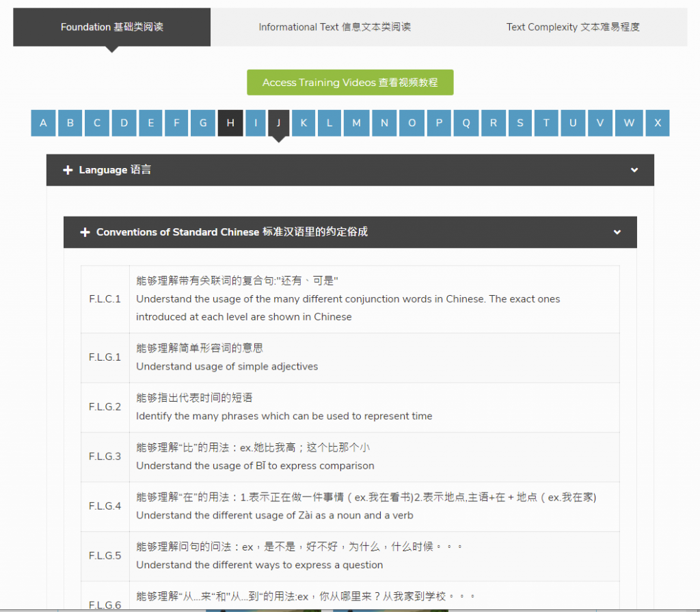Collapse Language section with chevron arrow
The height and width of the screenshot is (612, 700).
click(634, 170)
